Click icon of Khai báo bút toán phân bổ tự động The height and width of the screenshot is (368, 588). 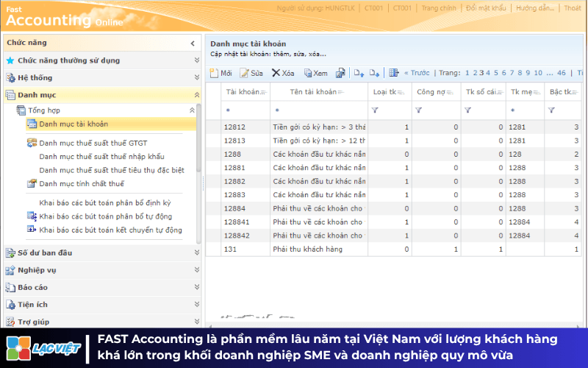(32, 216)
